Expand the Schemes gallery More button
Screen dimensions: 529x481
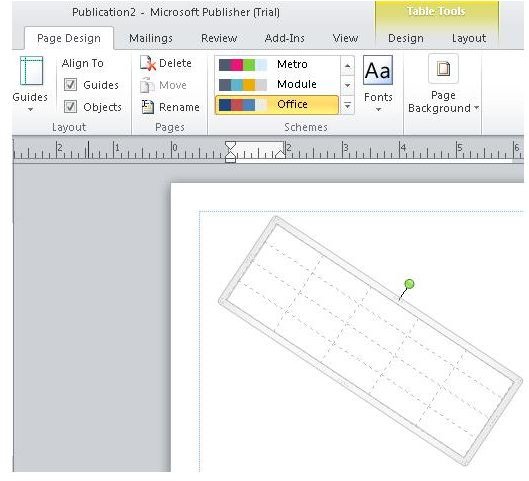347,105
